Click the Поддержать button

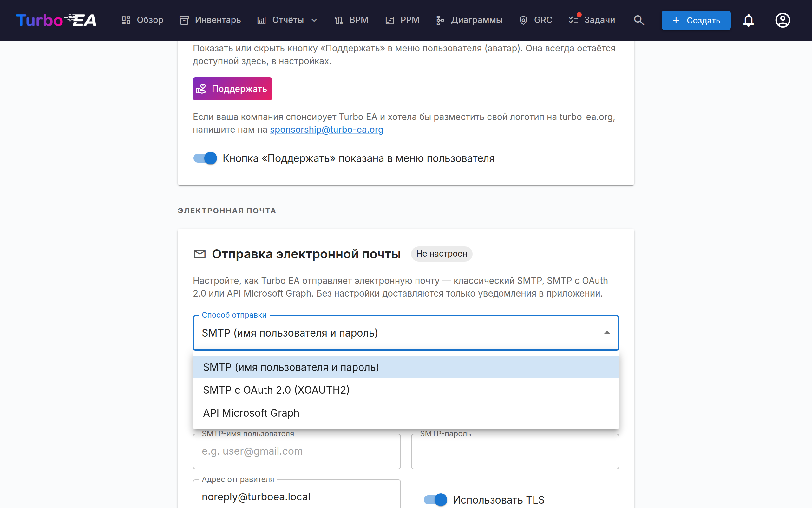click(x=232, y=89)
